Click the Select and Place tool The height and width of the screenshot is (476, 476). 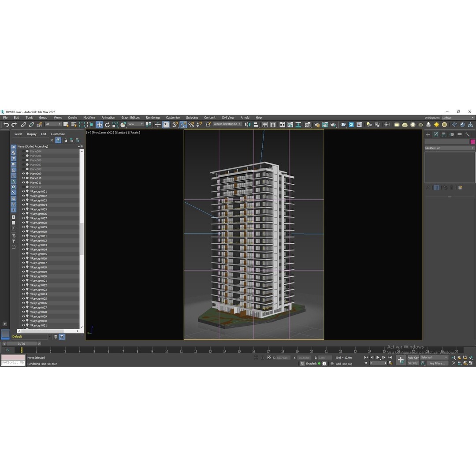click(123, 125)
